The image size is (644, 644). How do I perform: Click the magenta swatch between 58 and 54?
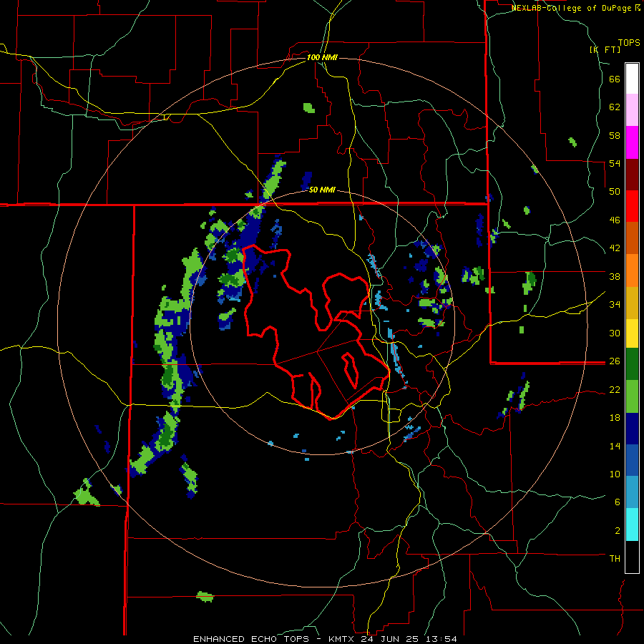(632, 142)
